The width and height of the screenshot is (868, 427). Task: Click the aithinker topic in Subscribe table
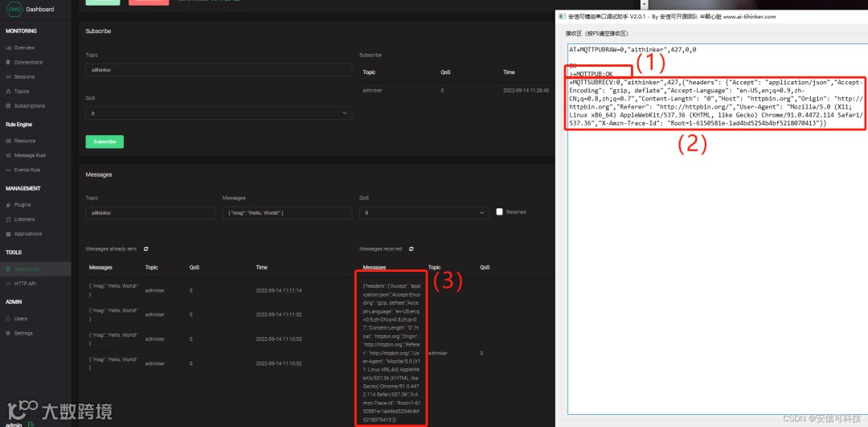(373, 90)
